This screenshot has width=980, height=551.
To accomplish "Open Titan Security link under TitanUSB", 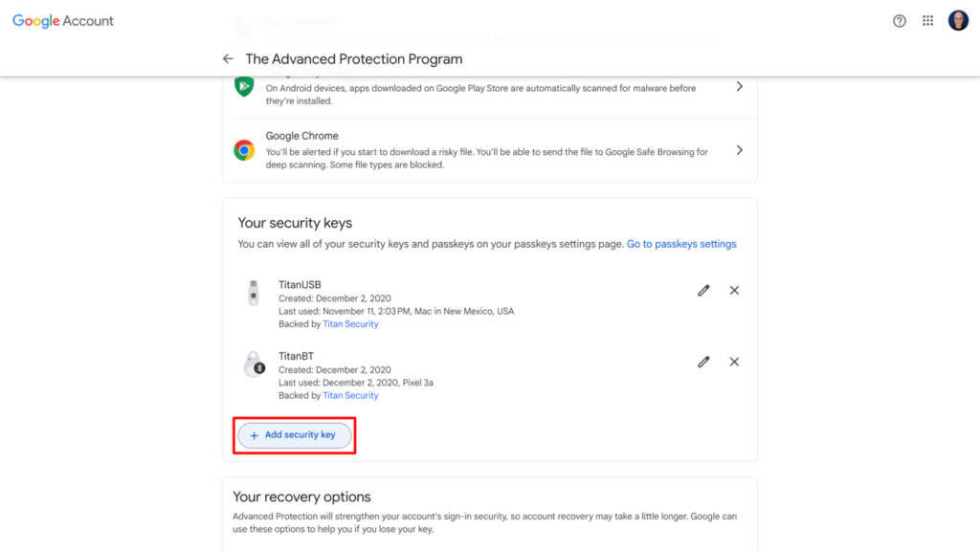I will (350, 323).
